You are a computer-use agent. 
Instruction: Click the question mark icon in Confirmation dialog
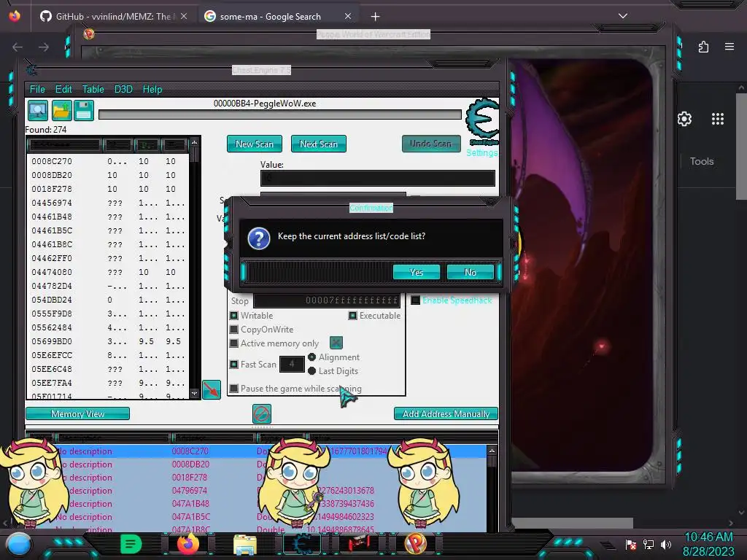[x=259, y=238]
